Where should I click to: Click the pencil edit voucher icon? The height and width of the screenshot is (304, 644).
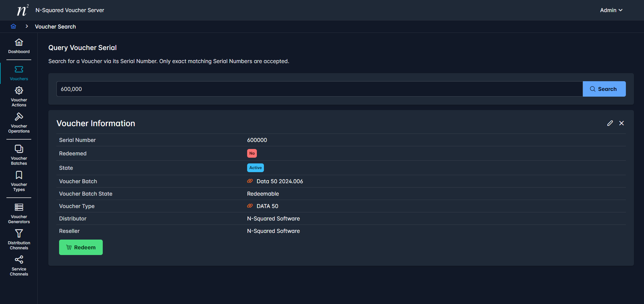(x=610, y=123)
